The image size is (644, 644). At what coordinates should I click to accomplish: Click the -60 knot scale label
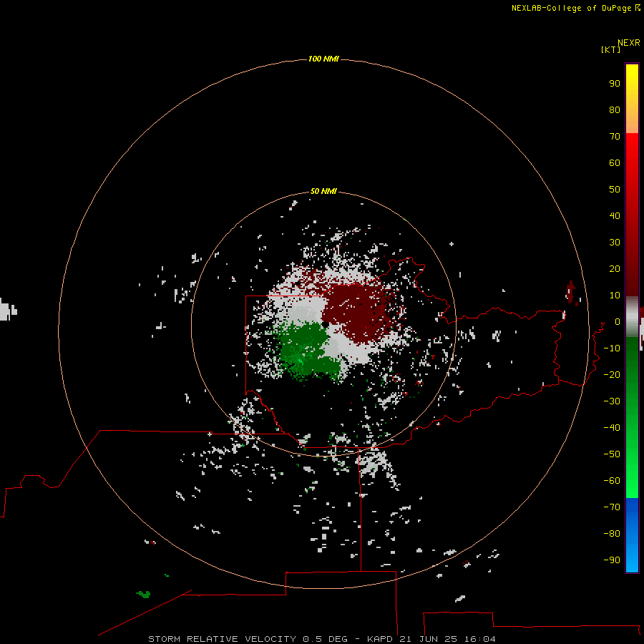click(612, 481)
